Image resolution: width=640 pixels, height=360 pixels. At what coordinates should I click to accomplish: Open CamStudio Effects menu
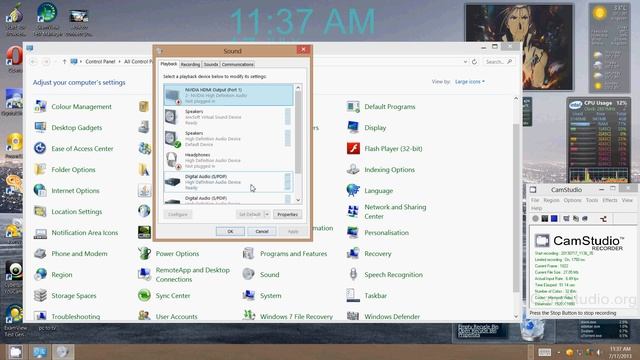[610, 200]
